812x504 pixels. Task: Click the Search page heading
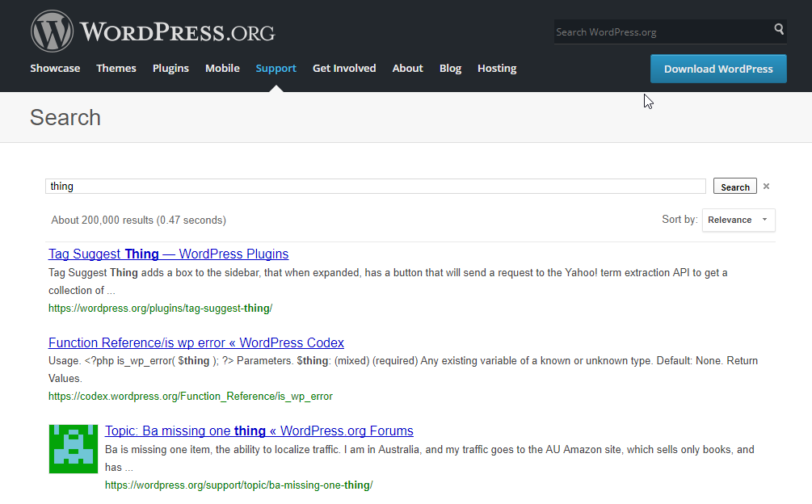point(65,117)
